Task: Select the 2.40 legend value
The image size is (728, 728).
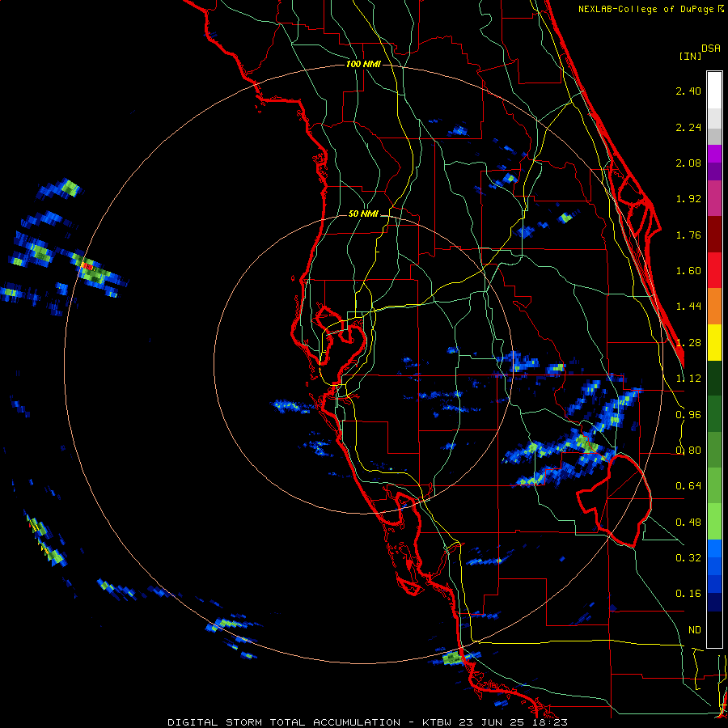Action: (688, 91)
